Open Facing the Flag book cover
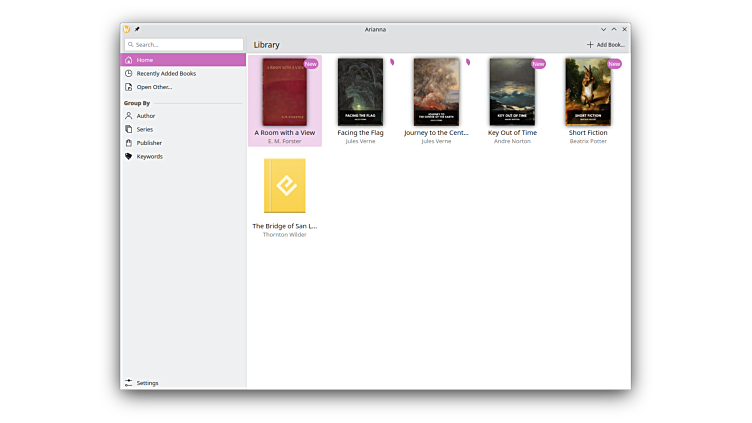 click(x=360, y=92)
